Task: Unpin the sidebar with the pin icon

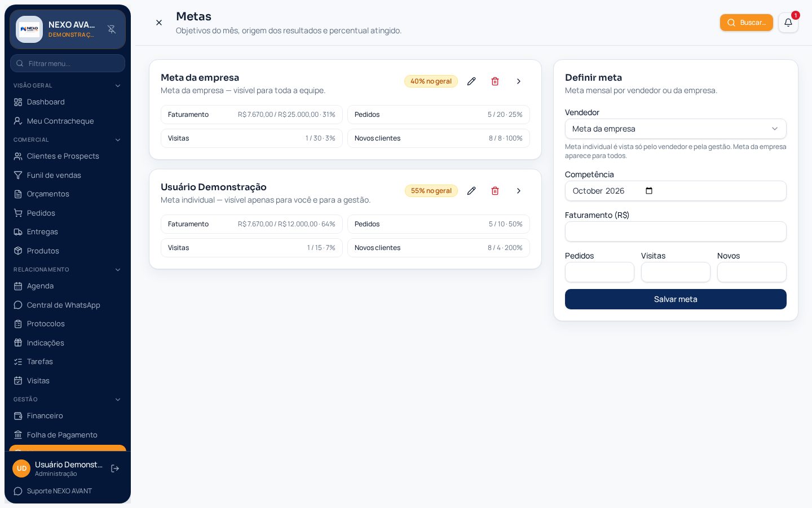Action: point(112,29)
